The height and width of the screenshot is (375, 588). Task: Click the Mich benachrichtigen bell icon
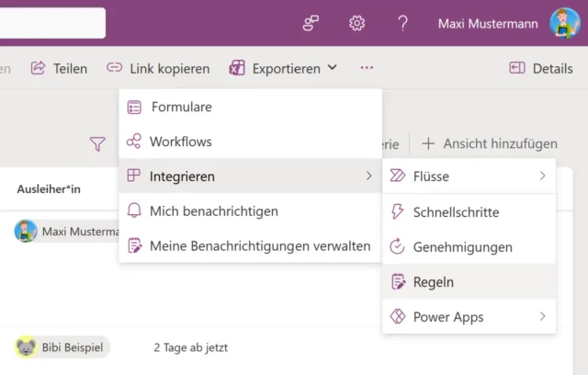point(134,210)
